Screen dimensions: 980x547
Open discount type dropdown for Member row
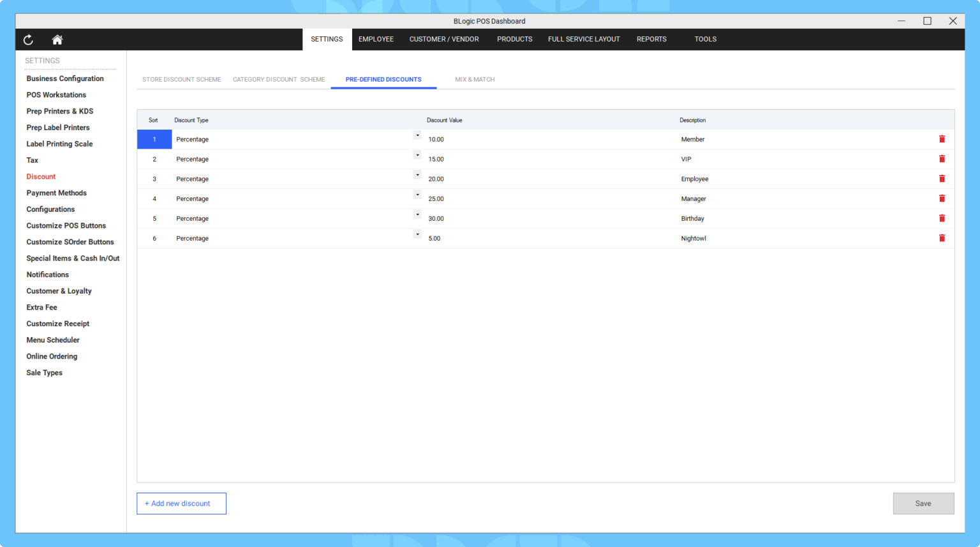pos(417,135)
